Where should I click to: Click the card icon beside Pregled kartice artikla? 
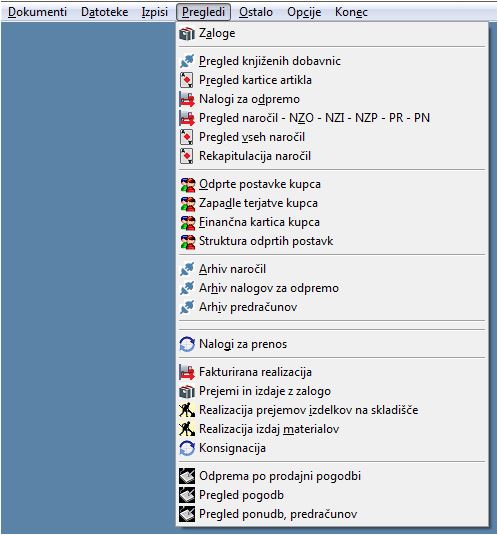click(x=187, y=80)
